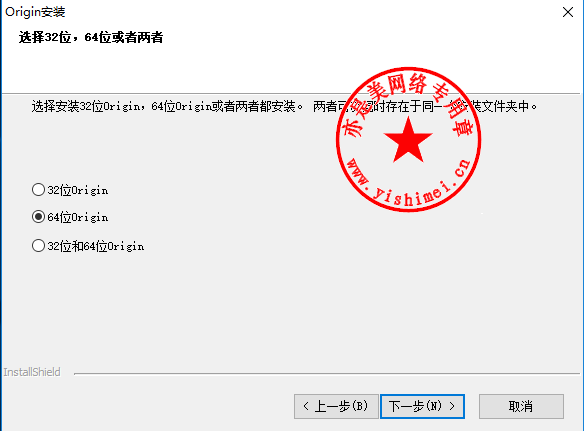Viewport: 584px width, 431px height.
Task: Click the red star in the stamp
Action: coord(408,139)
